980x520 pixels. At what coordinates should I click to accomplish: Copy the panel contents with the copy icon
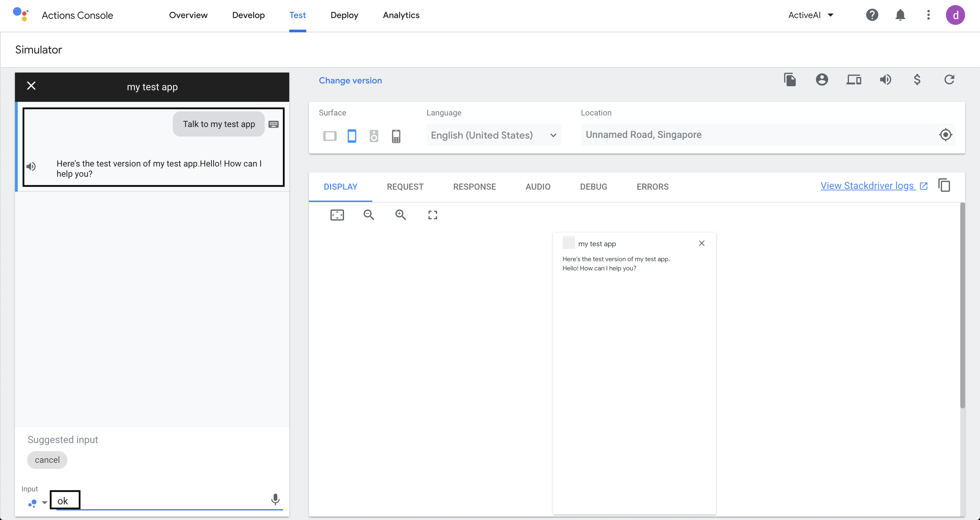[x=944, y=185]
